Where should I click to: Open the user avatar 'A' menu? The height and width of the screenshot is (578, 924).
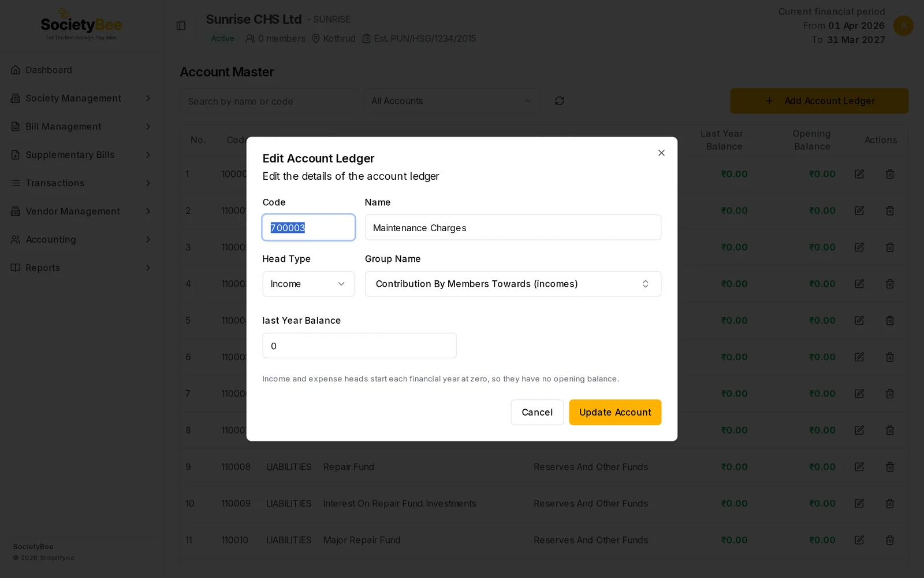[903, 25]
